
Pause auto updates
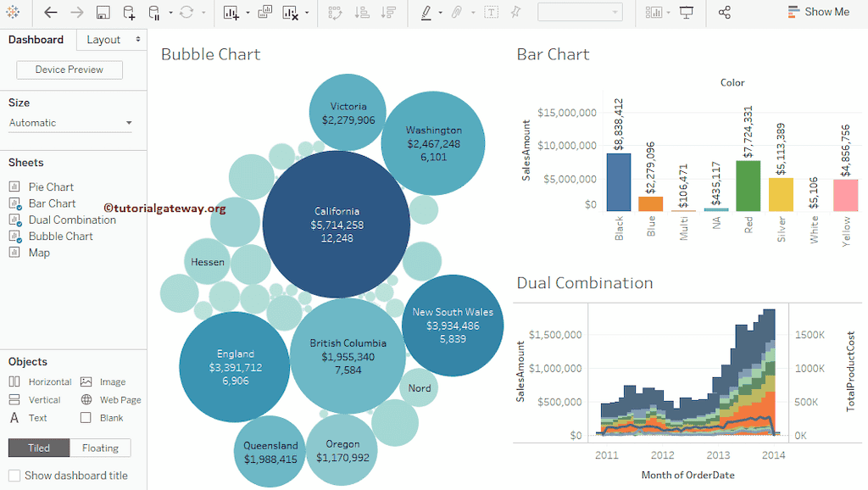click(155, 12)
